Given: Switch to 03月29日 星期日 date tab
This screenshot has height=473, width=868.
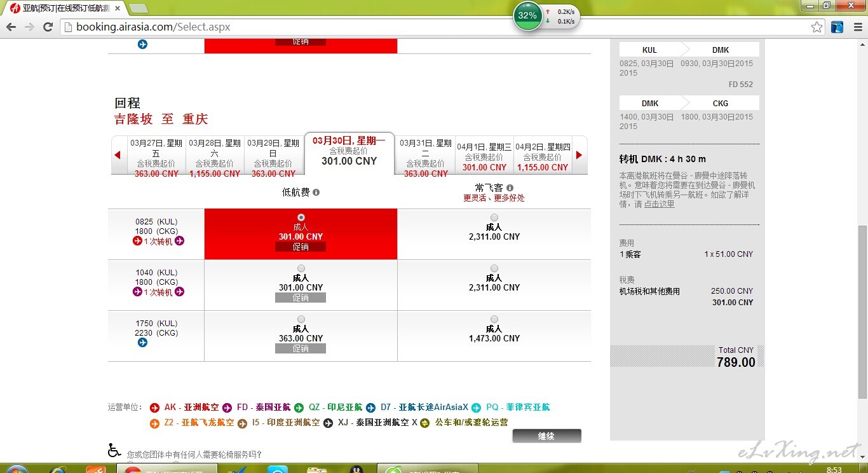Looking at the screenshot, I should click(x=273, y=156).
